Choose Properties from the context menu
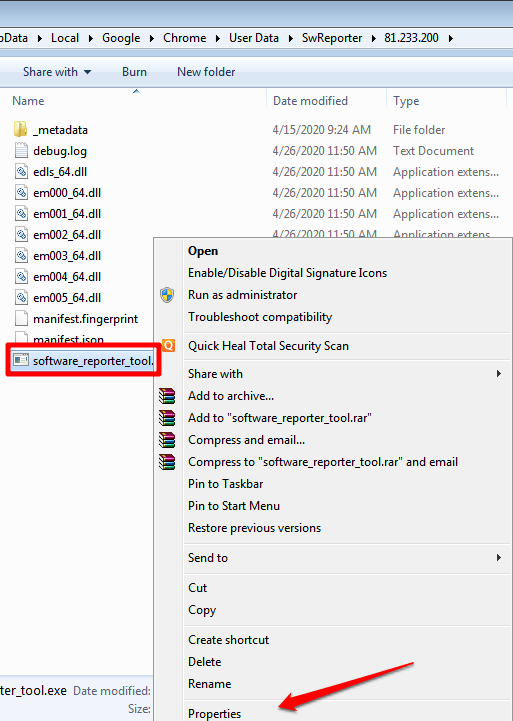513x721 pixels. coord(214,713)
